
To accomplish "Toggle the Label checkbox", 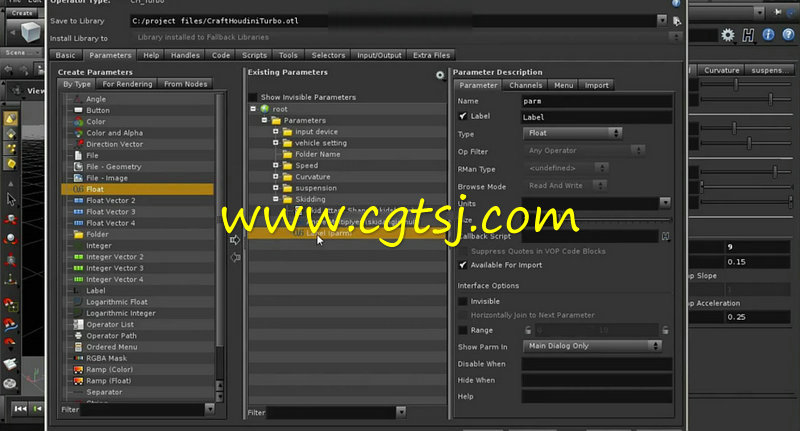I will (x=463, y=116).
